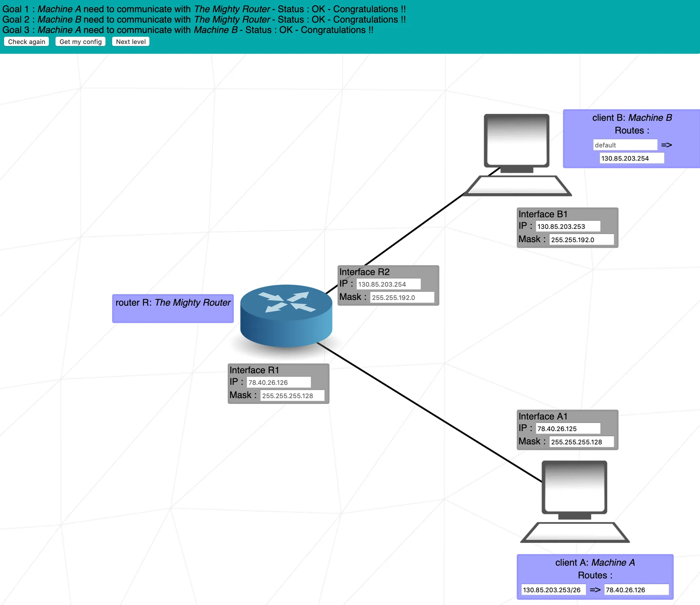Click Interface R2 IP field
Image resolution: width=700 pixels, height=605 pixels.
coord(388,284)
